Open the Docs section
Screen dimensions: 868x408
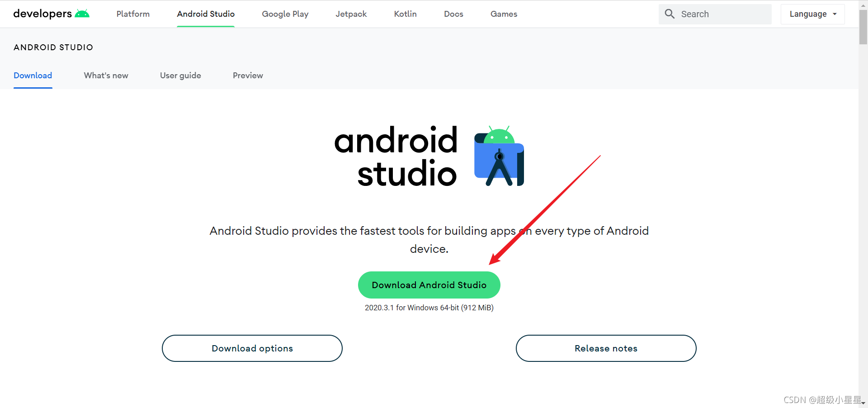453,14
